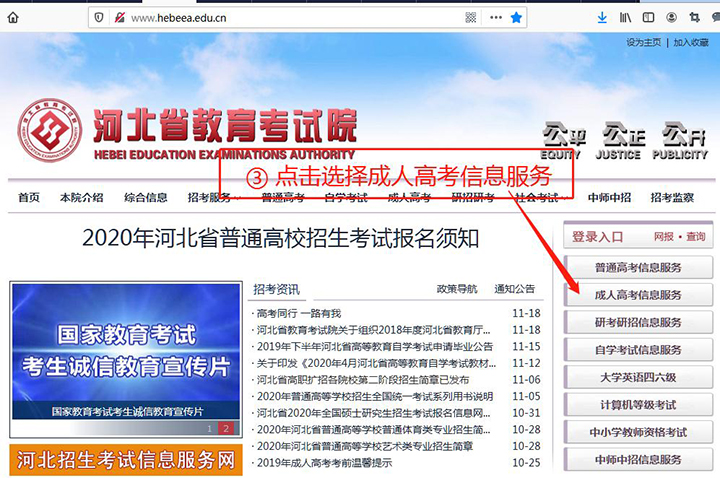Image resolution: width=720 pixels, height=478 pixels.
Task: Click 成人高考信息服务 button
Action: pyautogui.click(x=638, y=295)
